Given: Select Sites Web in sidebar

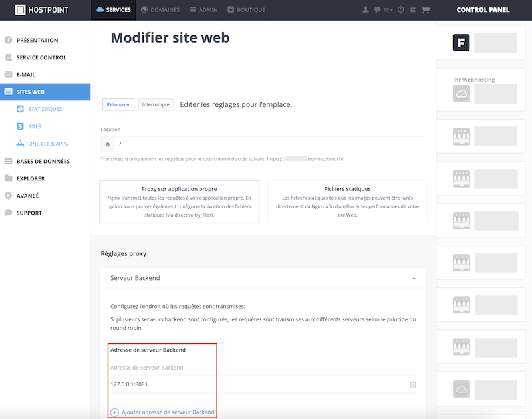Looking at the screenshot, I should pyautogui.click(x=45, y=92).
